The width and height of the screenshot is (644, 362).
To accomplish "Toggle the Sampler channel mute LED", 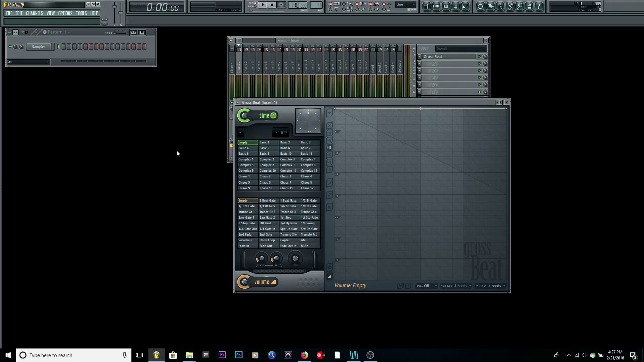I will [x=10, y=47].
